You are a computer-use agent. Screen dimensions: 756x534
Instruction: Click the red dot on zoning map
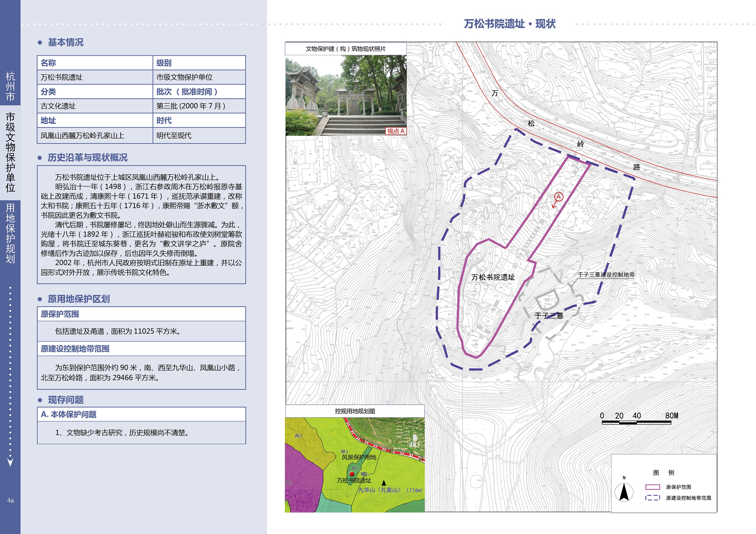pos(352,474)
